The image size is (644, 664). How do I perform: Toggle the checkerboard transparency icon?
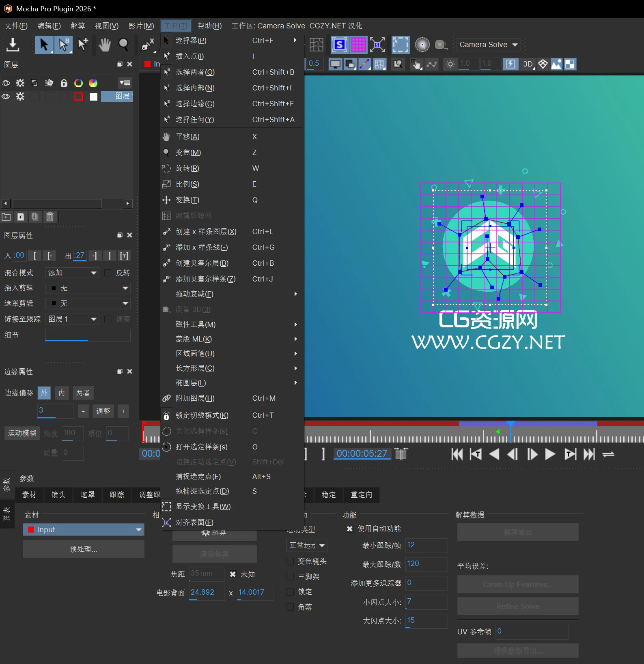click(x=570, y=64)
